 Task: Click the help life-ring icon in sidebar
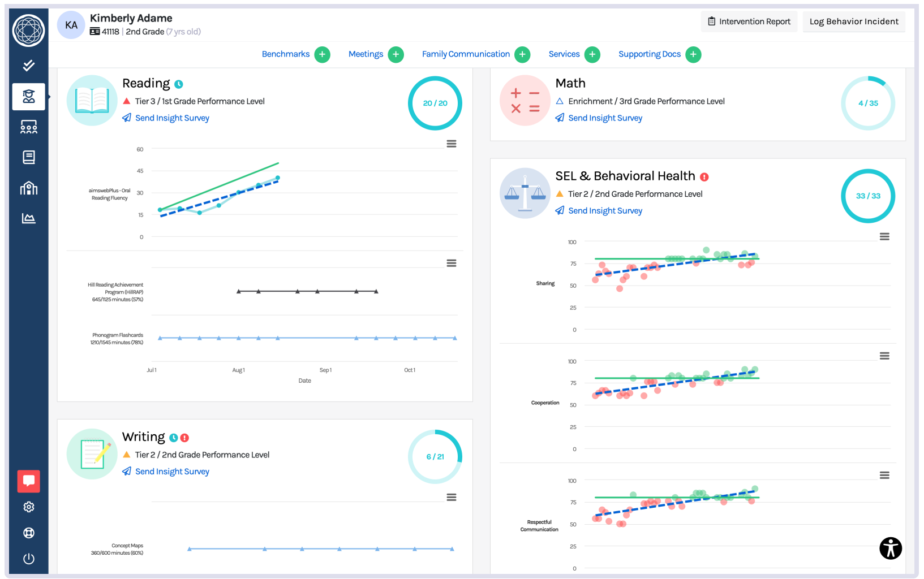click(x=28, y=533)
